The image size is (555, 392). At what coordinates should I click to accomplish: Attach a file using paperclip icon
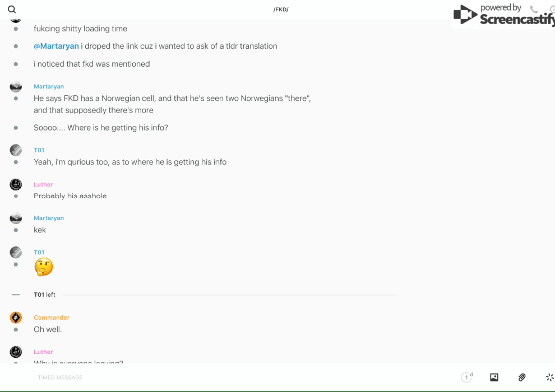pyautogui.click(x=522, y=377)
